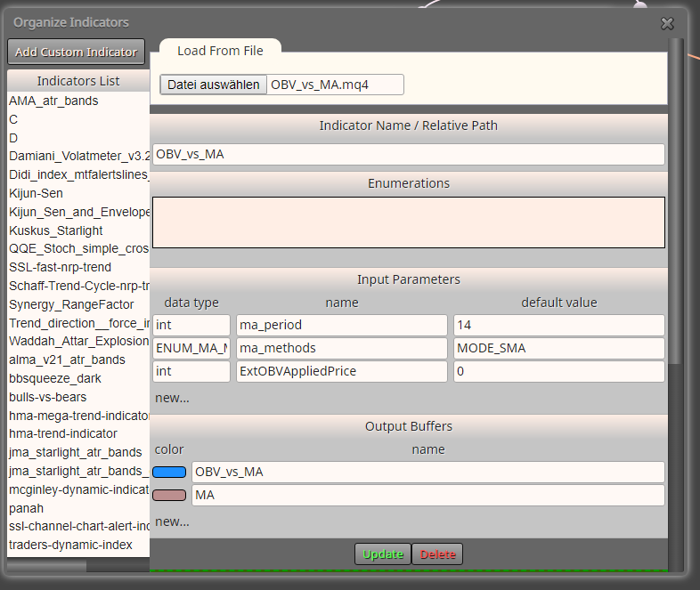Select Didi_index_mtfalertslines indicator
Screen dimensions: 700x590
[x=78, y=174]
